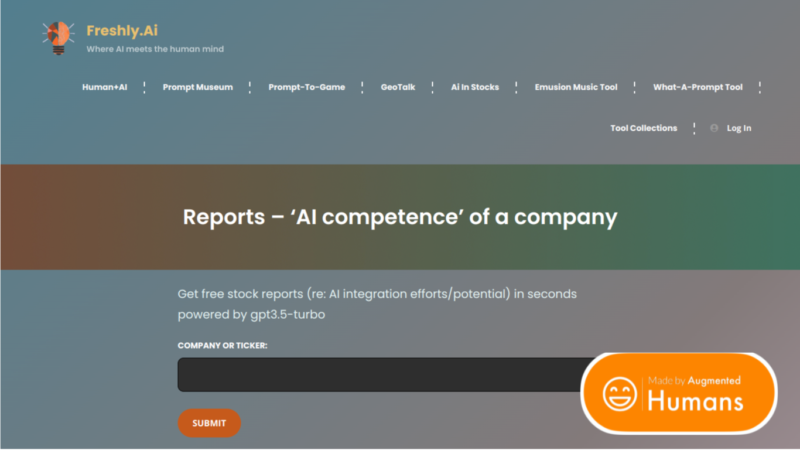The width and height of the screenshot is (800, 450).
Task: Open the What-A-Prompt Tool page
Action: click(697, 87)
